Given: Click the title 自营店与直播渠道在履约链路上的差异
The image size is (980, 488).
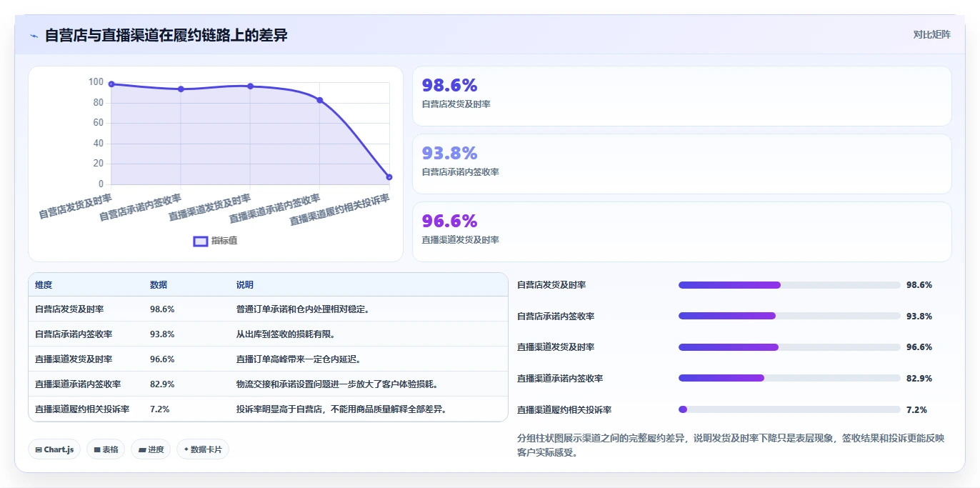Looking at the screenshot, I should (166, 35).
